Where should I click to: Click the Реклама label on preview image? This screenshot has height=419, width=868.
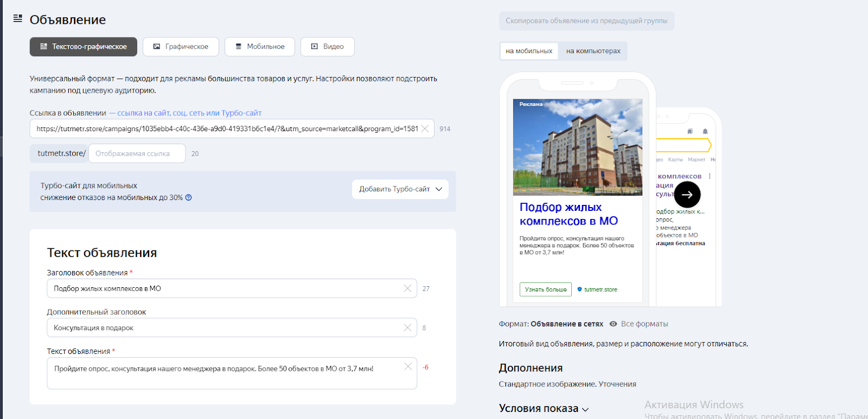pyautogui.click(x=531, y=104)
